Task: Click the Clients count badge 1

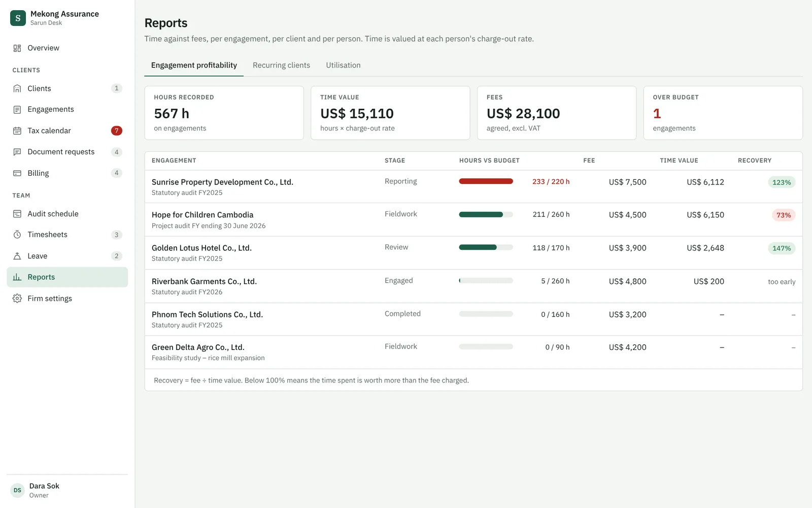Action: (117, 88)
